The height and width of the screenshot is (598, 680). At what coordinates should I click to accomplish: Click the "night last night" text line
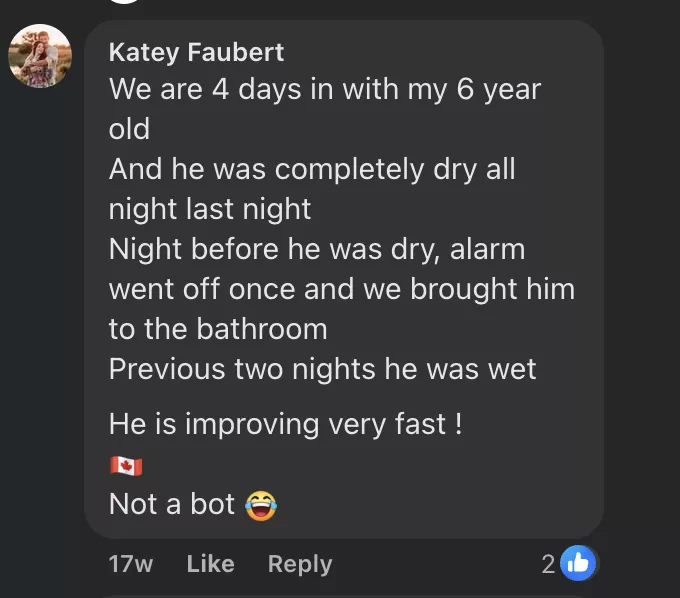(x=210, y=209)
